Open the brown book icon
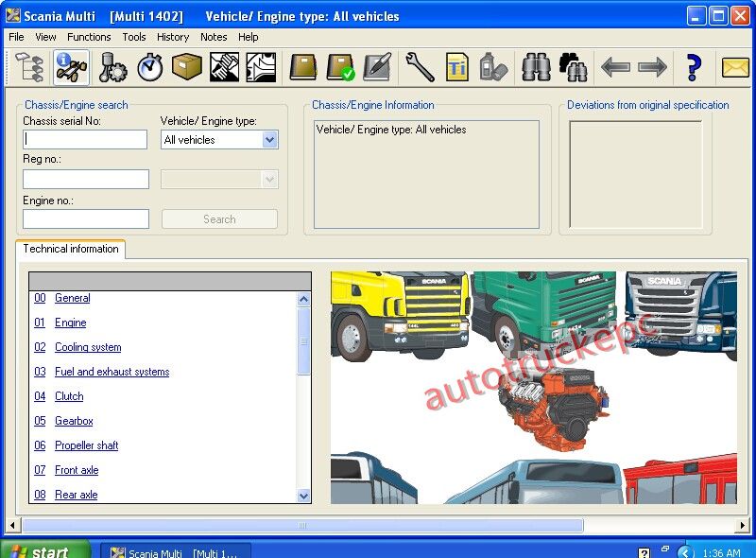The image size is (756, 558). [302, 67]
